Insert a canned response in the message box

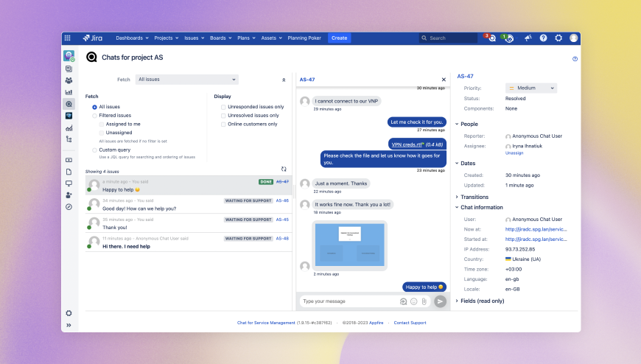pyautogui.click(x=403, y=301)
